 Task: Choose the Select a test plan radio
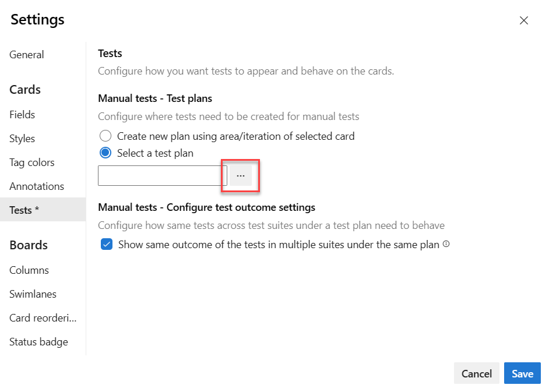pyautogui.click(x=105, y=153)
